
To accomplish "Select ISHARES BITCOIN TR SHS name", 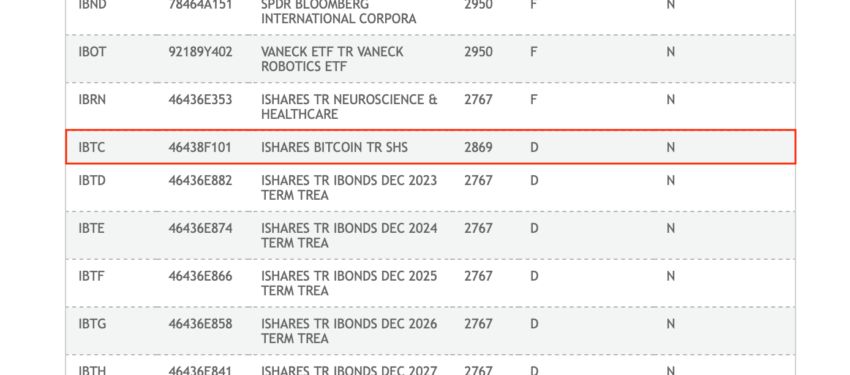I will click(334, 147).
